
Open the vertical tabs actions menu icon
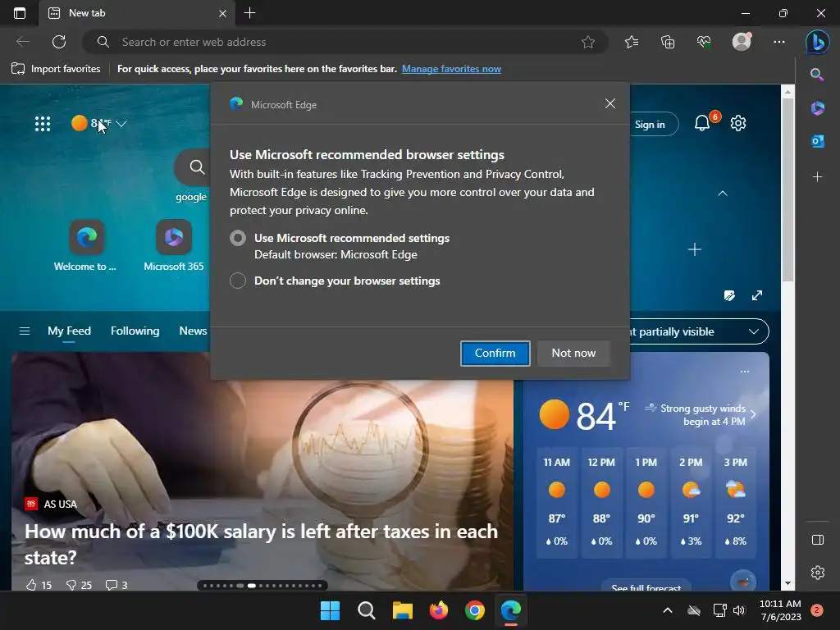coord(20,13)
